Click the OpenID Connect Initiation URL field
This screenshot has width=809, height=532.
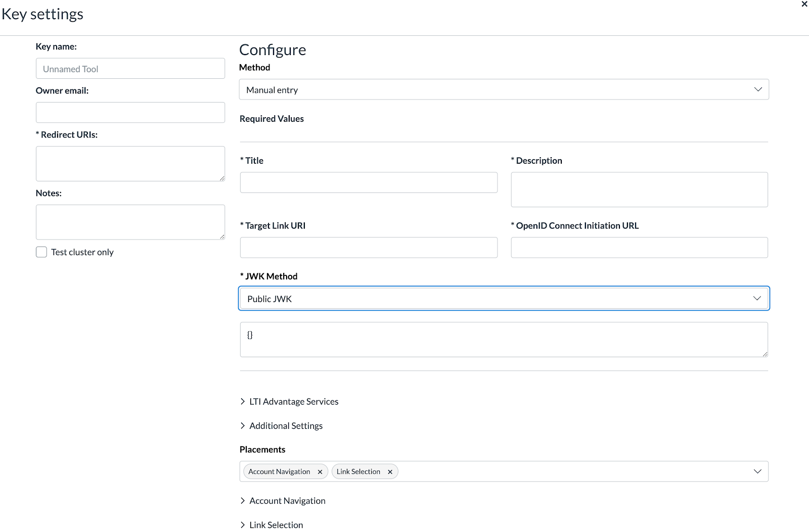pos(639,248)
